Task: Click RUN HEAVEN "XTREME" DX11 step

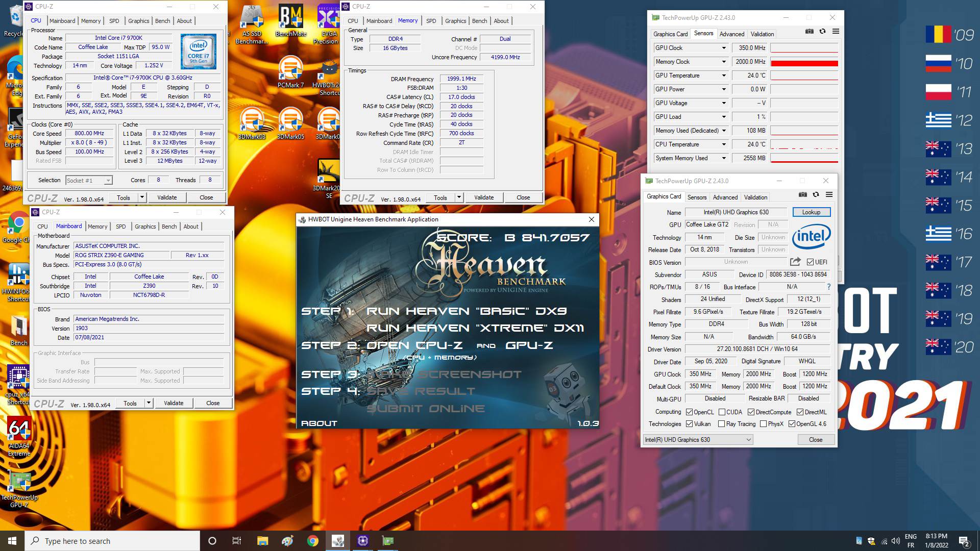Action: coord(475,328)
